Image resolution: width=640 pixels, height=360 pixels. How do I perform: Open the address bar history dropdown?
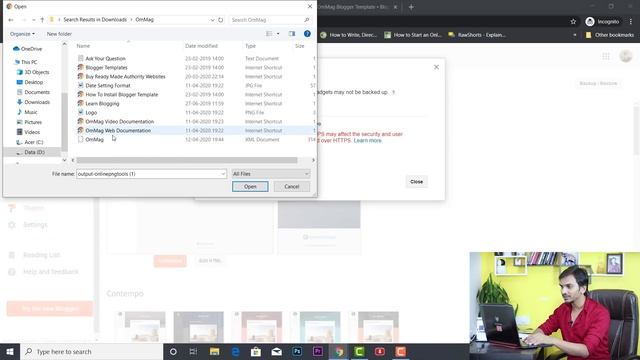212,20
